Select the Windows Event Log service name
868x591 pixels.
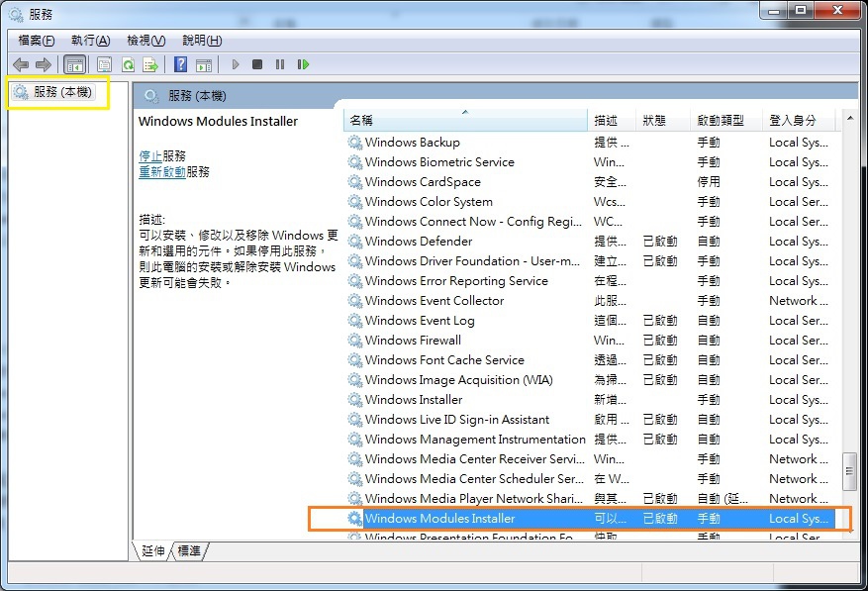(420, 321)
